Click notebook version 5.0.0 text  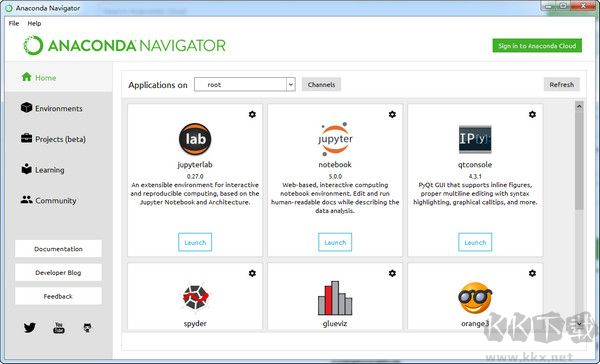pyautogui.click(x=335, y=176)
